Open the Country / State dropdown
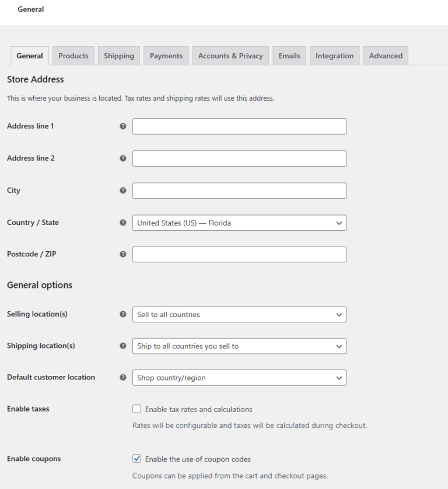 (x=239, y=223)
